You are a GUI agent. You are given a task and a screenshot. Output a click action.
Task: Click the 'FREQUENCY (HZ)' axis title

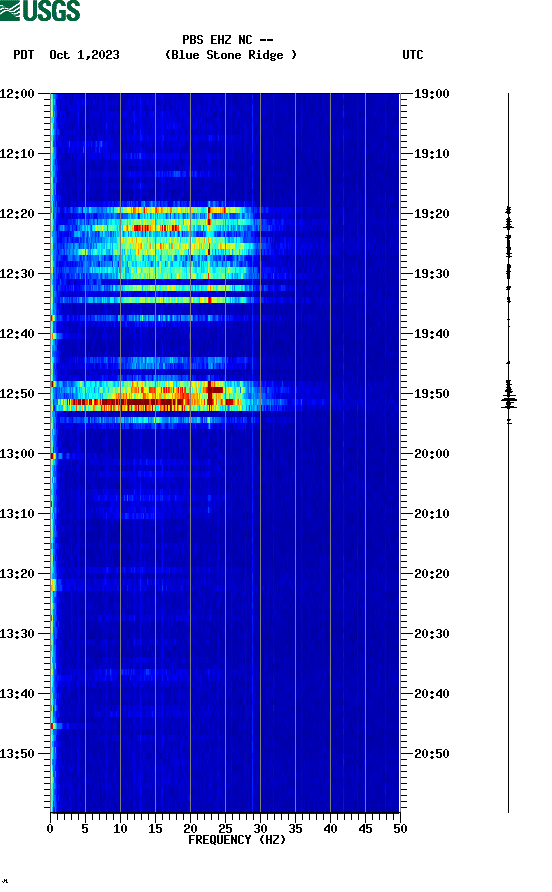[x=237, y=840]
